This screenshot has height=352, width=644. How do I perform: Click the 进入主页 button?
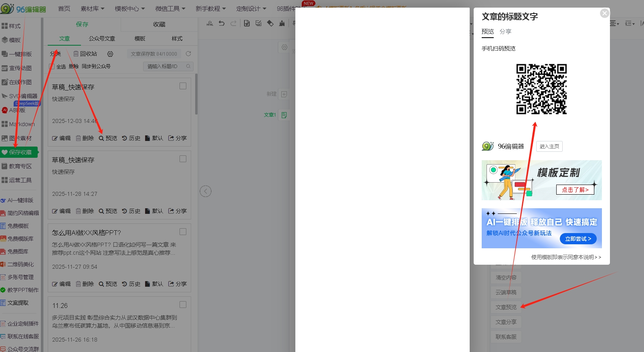click(x=549, y=147)
